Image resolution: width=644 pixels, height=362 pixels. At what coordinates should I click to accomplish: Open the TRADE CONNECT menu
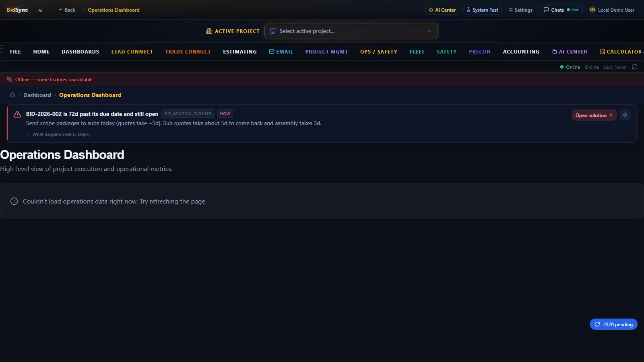(188, 51)
